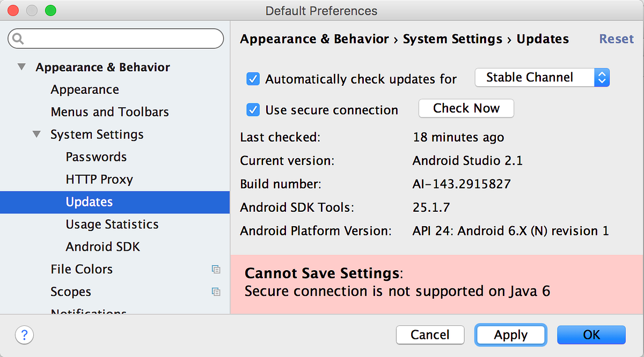
Task: Click the help question mark icon
Action: pyautogui.click(x=24, y=334)
